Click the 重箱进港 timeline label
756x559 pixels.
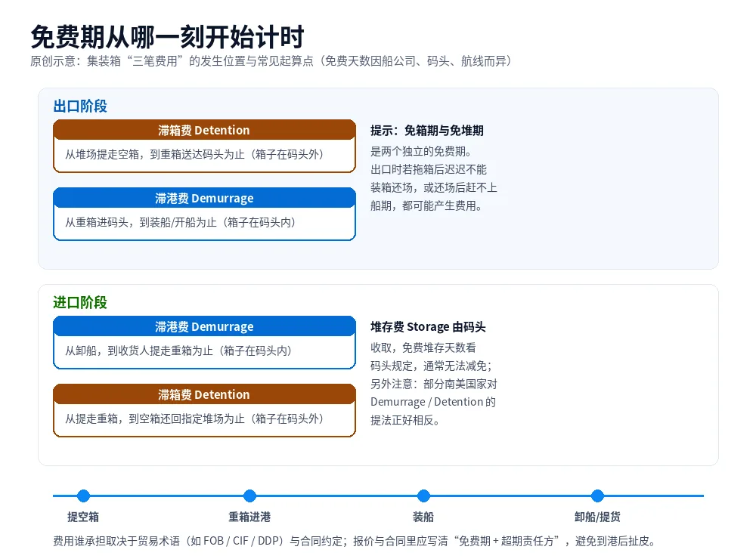click(249, 517)
